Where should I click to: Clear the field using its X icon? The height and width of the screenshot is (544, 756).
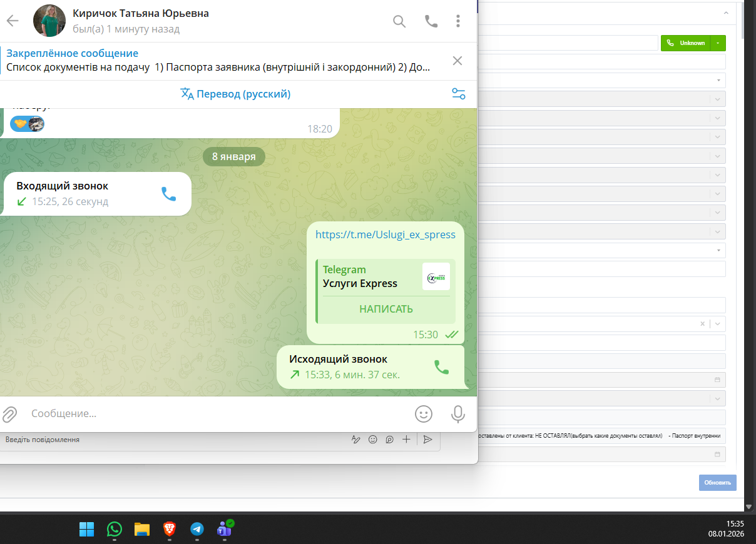(702, 324)
